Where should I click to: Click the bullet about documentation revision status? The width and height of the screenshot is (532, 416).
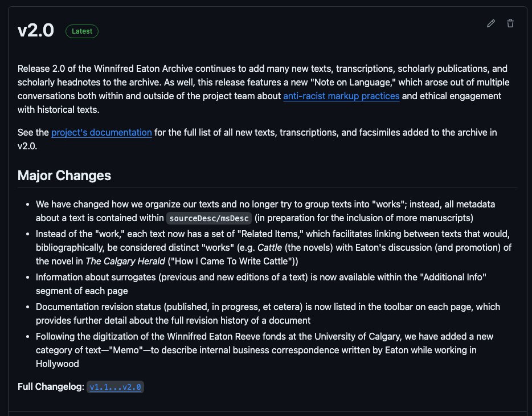(268, 313)
